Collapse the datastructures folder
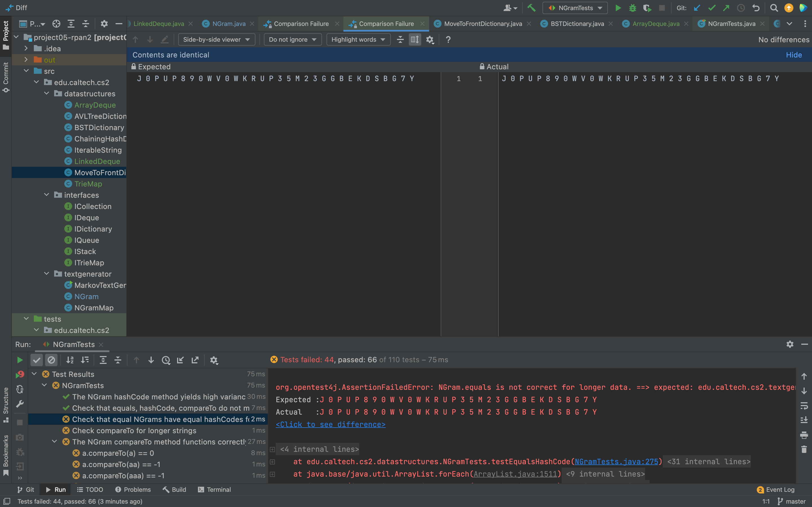Viewport: 812px width, 507px height. pyautogui.click(x=47, y=94)
